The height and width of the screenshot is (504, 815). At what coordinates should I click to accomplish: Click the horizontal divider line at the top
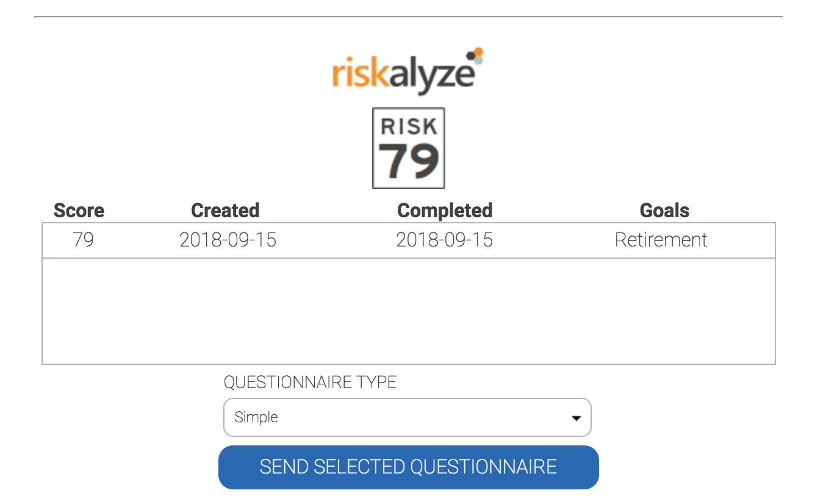(x=408, y=16)
